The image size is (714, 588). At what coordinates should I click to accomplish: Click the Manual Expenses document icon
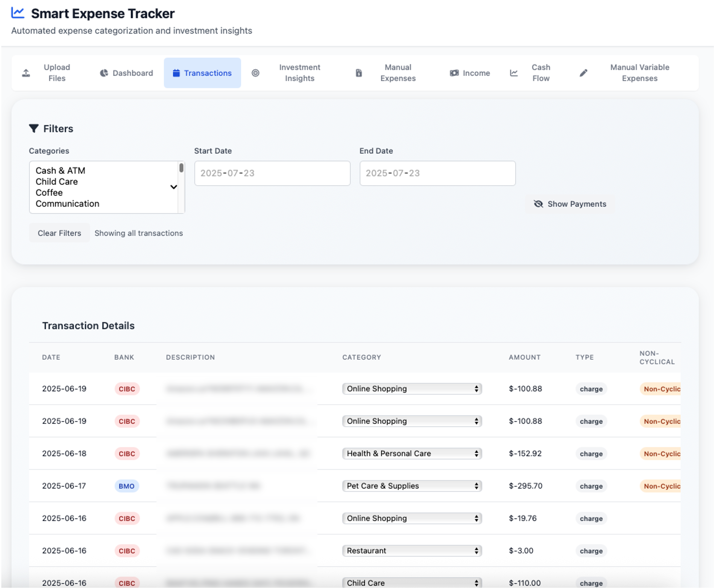(359, 73)
